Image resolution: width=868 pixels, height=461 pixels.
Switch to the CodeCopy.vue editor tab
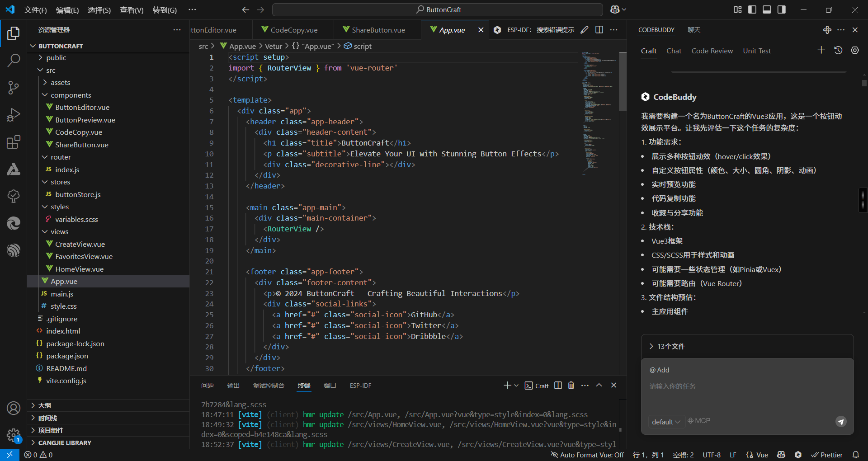(x=294, y=30)
